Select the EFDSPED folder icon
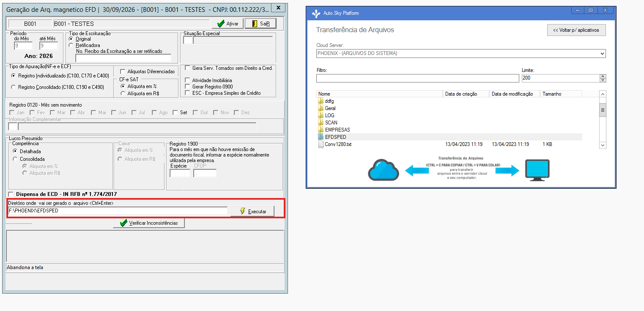The height and width of the screenshot is (311, 644). pos(321,137)
